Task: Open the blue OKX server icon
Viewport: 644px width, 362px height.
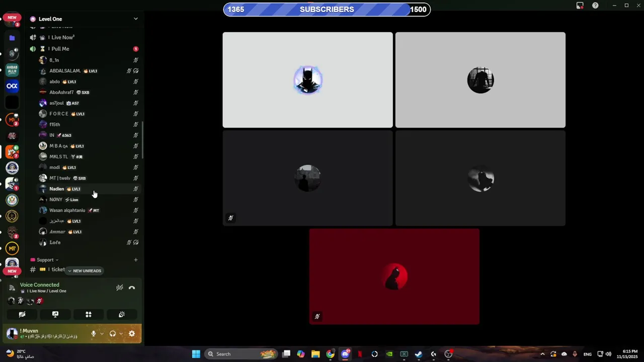Action: click(x=12, y=86)
